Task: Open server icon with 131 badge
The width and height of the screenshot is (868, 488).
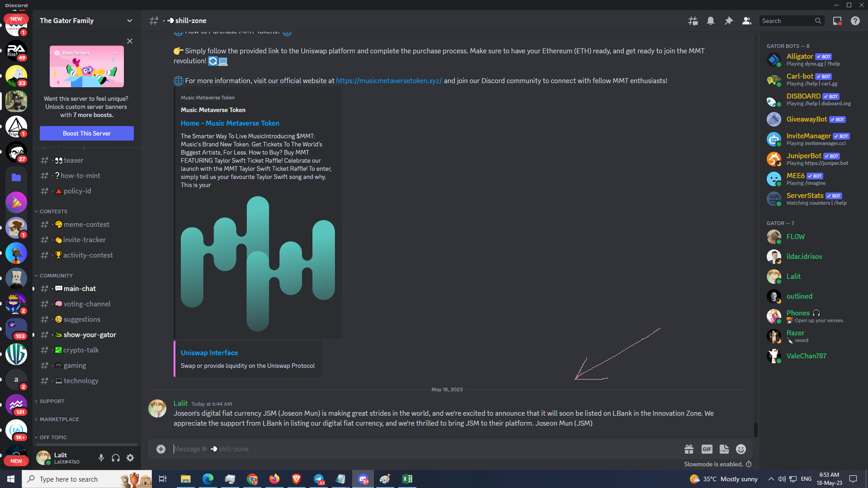Action: click(16, 405)
